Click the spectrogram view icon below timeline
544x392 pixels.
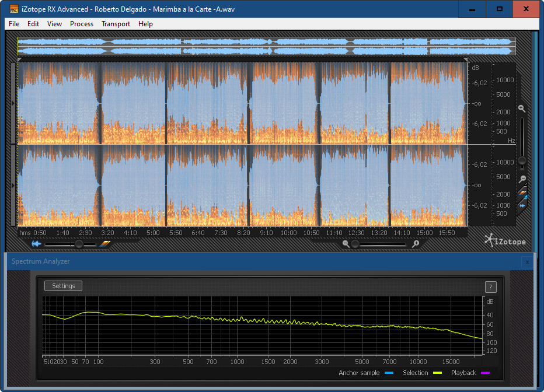(x=105, y=244)
